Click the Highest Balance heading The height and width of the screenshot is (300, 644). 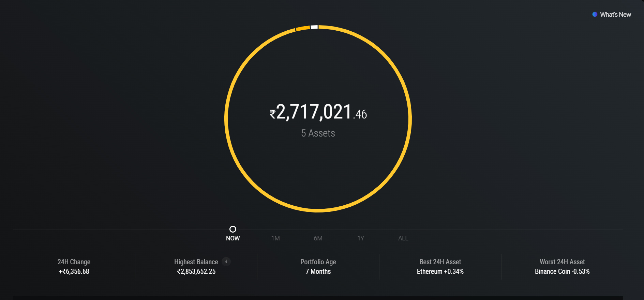pos(196,262)
